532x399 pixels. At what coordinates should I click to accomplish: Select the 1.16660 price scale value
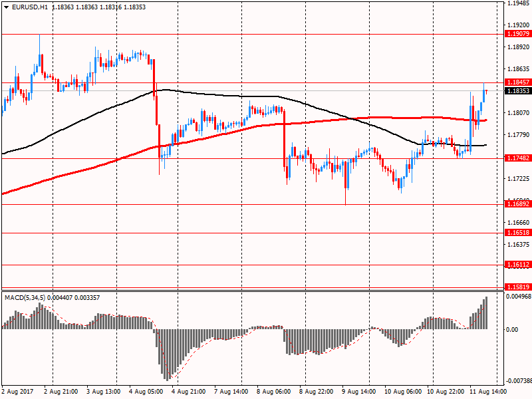tap(518, 223)
